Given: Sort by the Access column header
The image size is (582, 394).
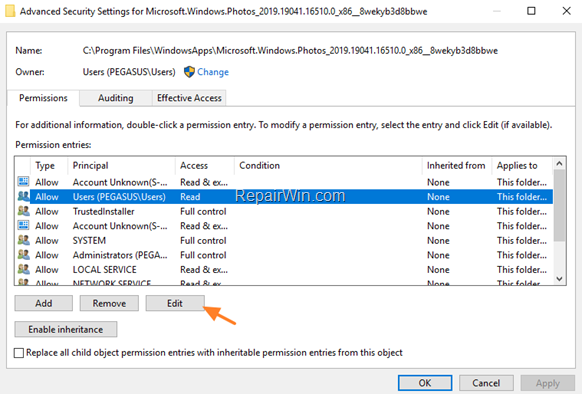Looking at the screenshot, I should (194, 166).
